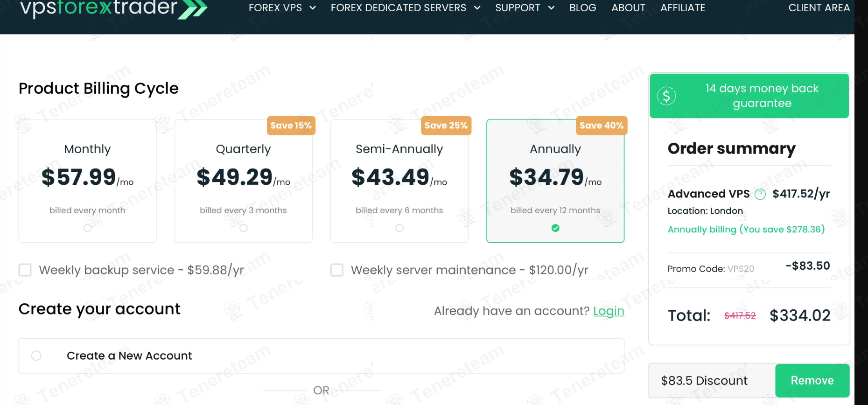Expand the Forex VPS dropdown menu
868x405 pixels.
(313, 8)
